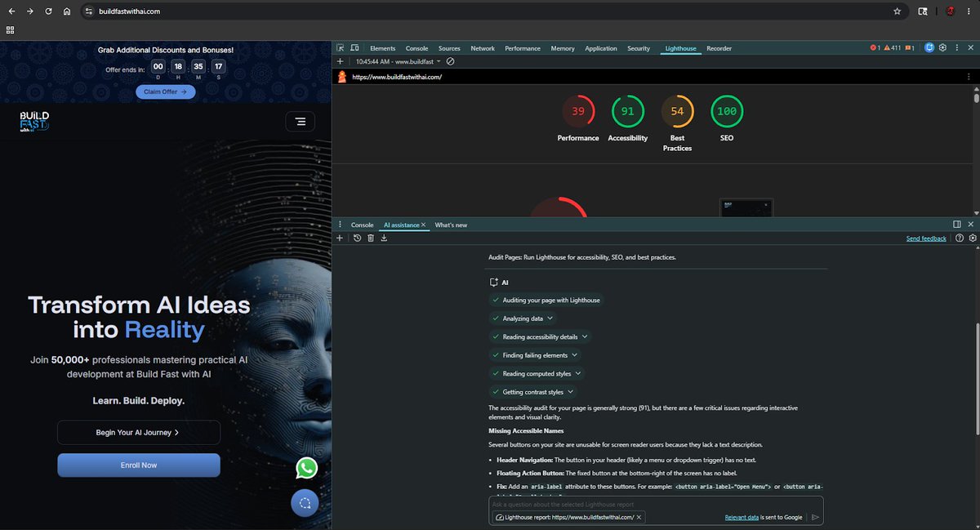This screenshot has height=530, width=980.
Task: Select the drawer Console tab
Action: (x=362, y=225)
